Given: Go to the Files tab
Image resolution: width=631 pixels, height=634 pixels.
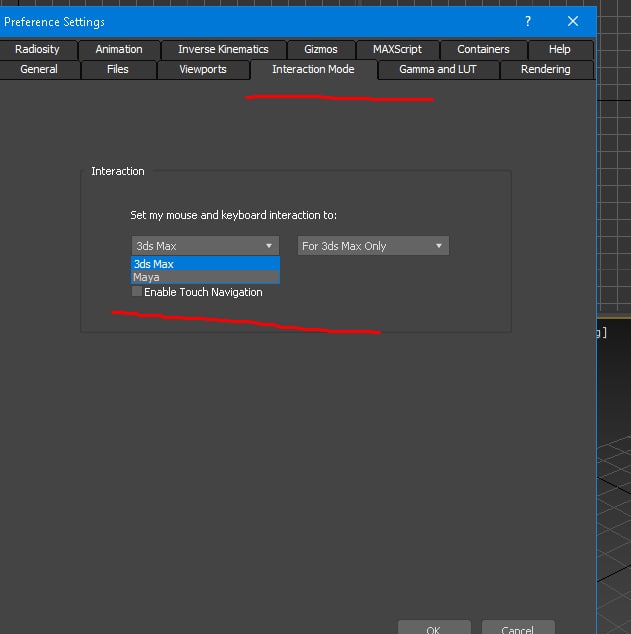Looking at the screenshot, I should [x=118, y=70].
